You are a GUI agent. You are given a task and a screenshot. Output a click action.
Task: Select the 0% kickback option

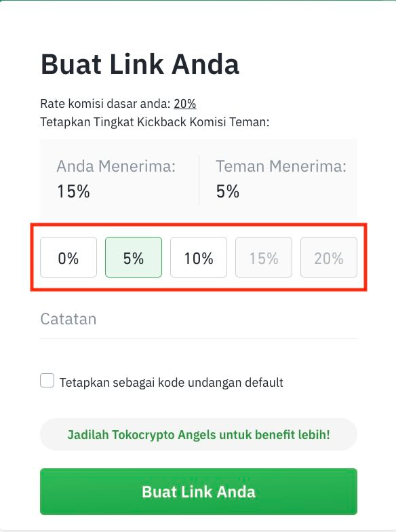click(68, 257)
